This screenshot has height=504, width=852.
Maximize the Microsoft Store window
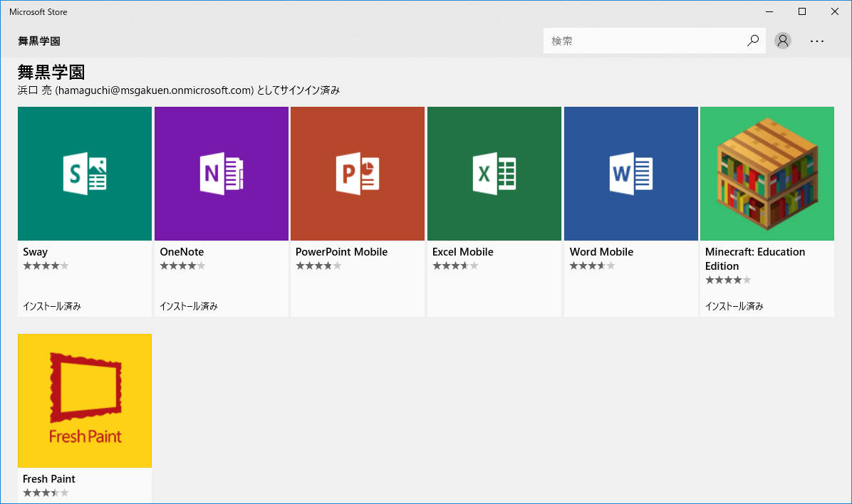(x=802, y=12)
